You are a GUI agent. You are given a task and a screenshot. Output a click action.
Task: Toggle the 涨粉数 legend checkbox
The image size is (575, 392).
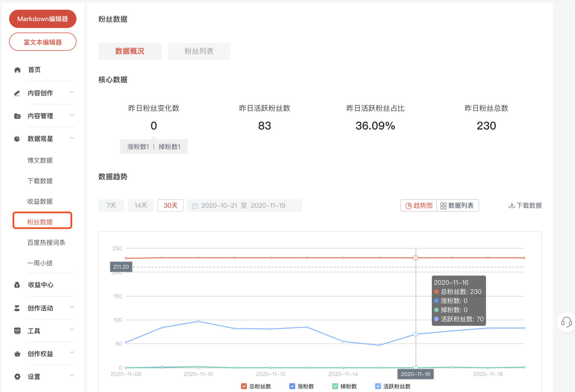(292, 386)
